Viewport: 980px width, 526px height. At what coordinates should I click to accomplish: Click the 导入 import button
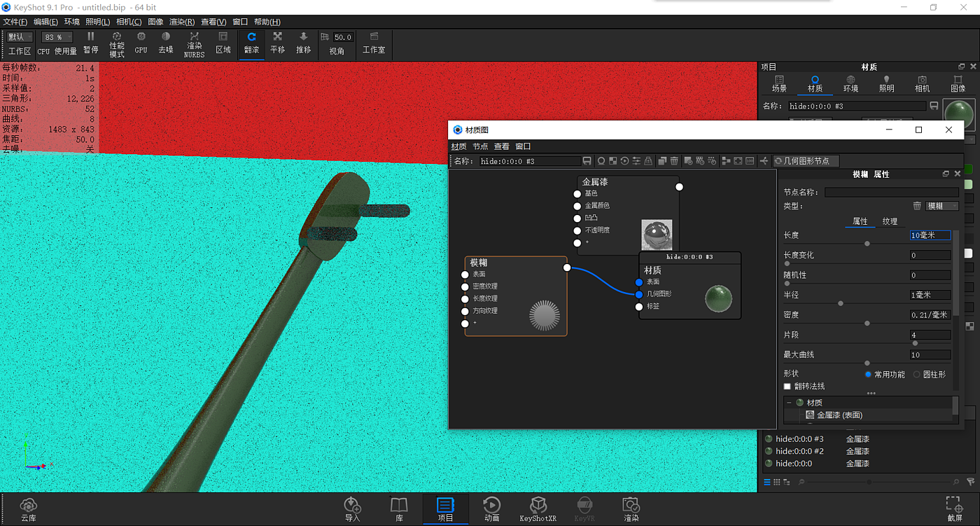pyautogui.click(x=352, y=509)
